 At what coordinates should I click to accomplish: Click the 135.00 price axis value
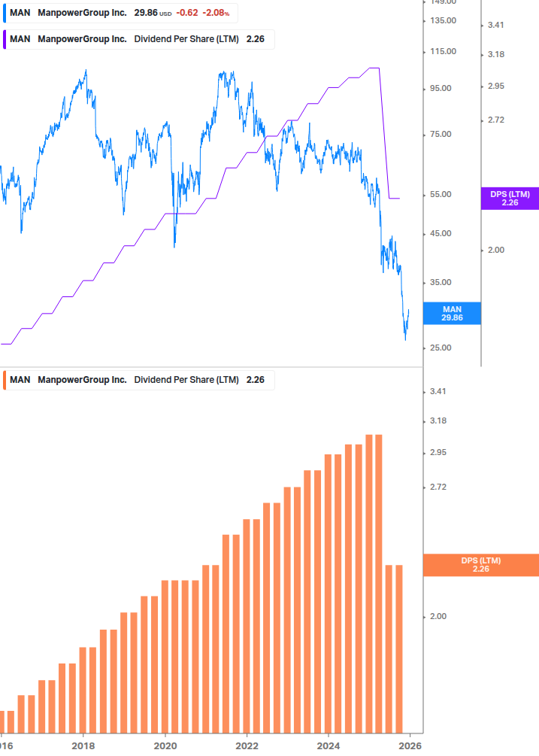click(x=443, y=21)
